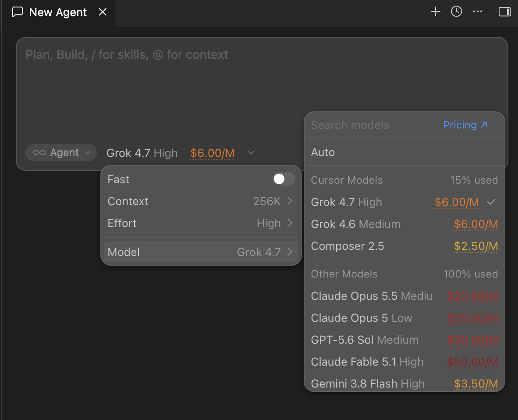Screen dimensions: 518x420
Task: Click the chat bubble icon on New Agent tab
Action: click(18, 12)
